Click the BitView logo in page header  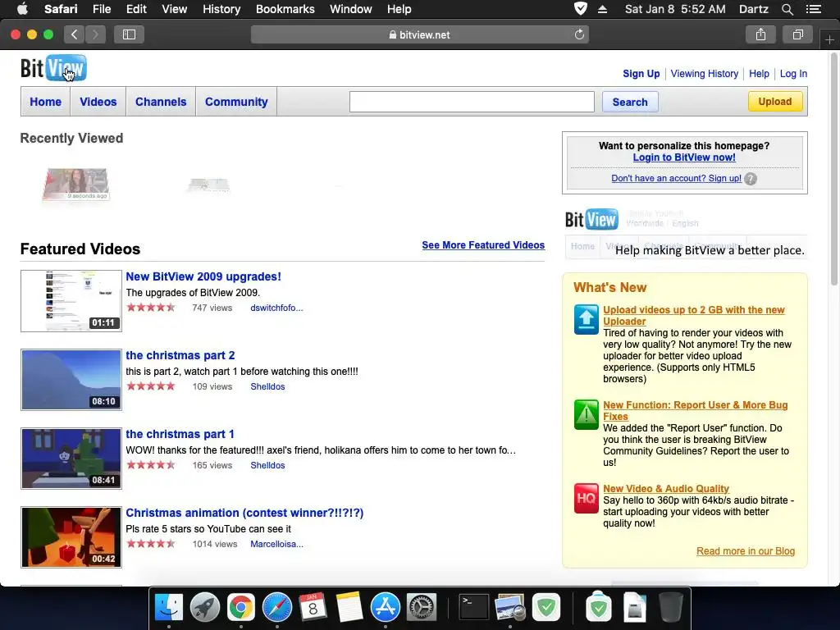(x=53, y=68)
